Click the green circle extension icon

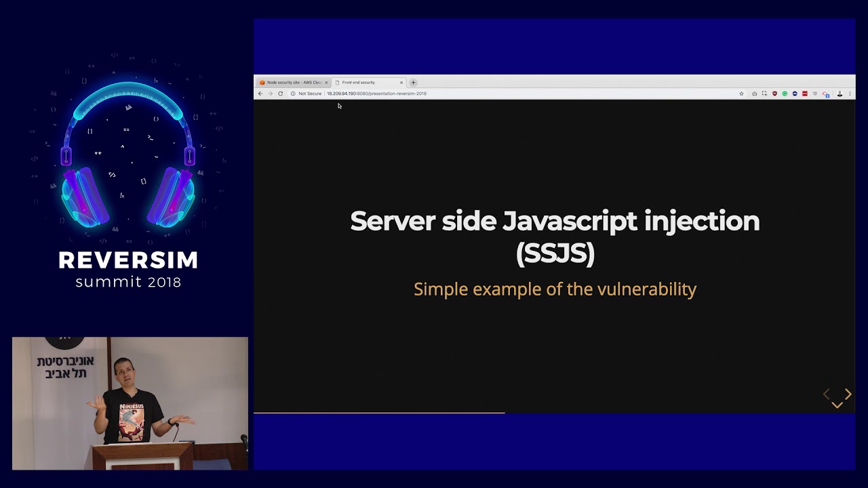785,94
